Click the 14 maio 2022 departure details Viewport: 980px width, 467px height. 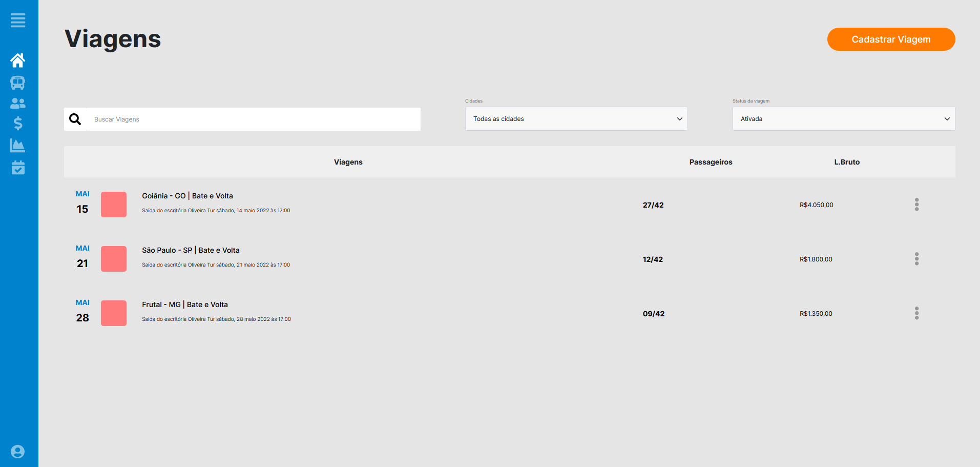click(x=216, y=211)
